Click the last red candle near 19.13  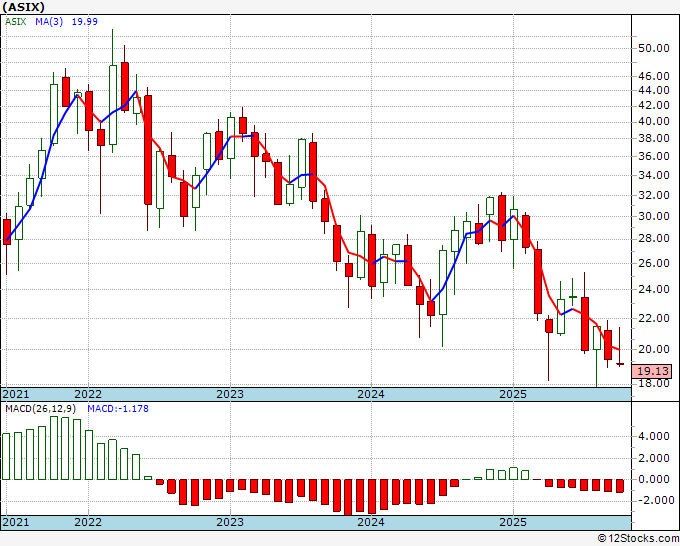[620, 364]
